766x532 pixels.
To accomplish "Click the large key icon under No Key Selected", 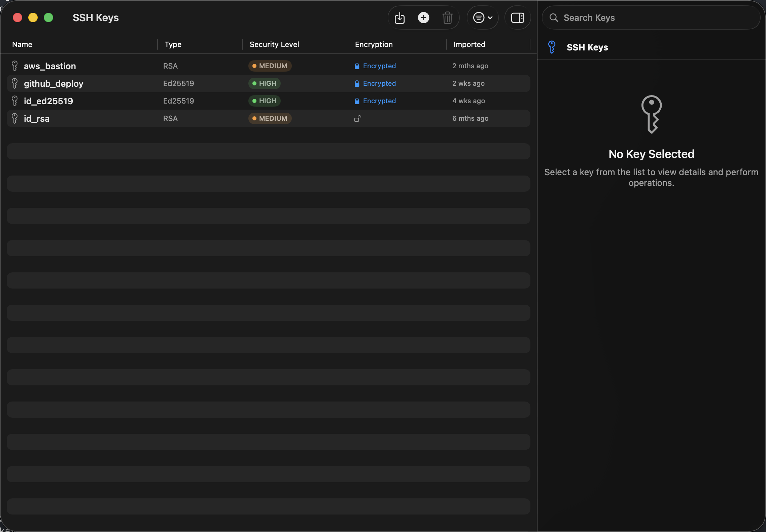I will (x=652, y=114).
